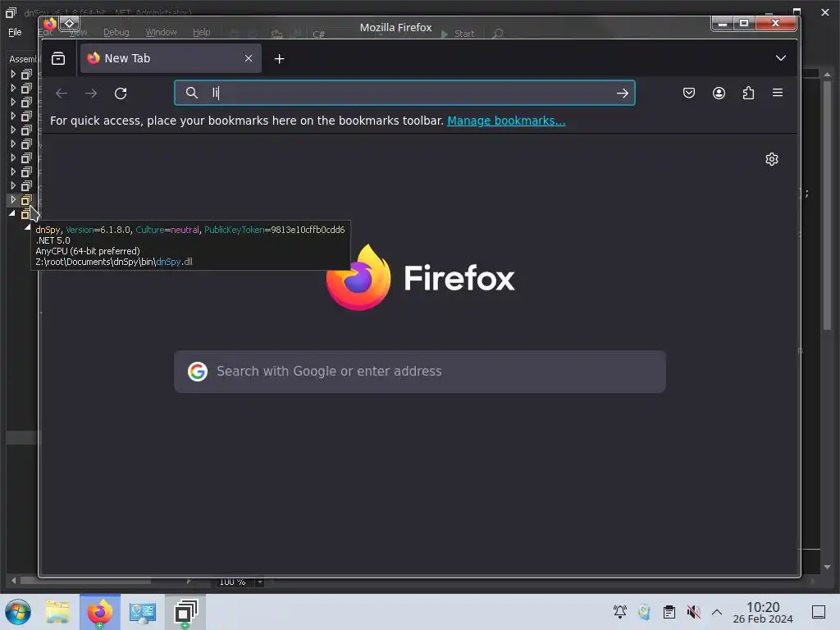Image resolution: width=840 pixels, height=630 pixels.
Task: Switch to dnSpy via taskbar icon
Action: pyautogui.click(x=186, y=612)
